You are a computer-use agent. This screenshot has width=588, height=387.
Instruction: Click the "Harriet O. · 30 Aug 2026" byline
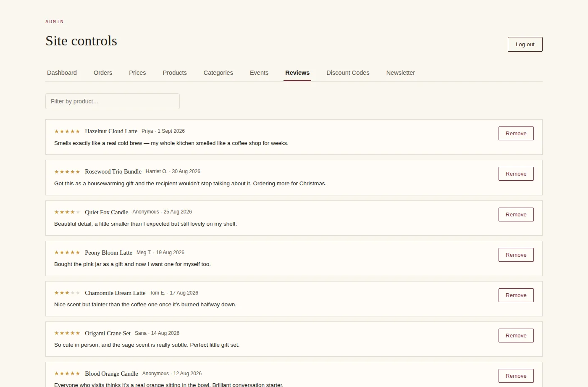tap(173, 171)
